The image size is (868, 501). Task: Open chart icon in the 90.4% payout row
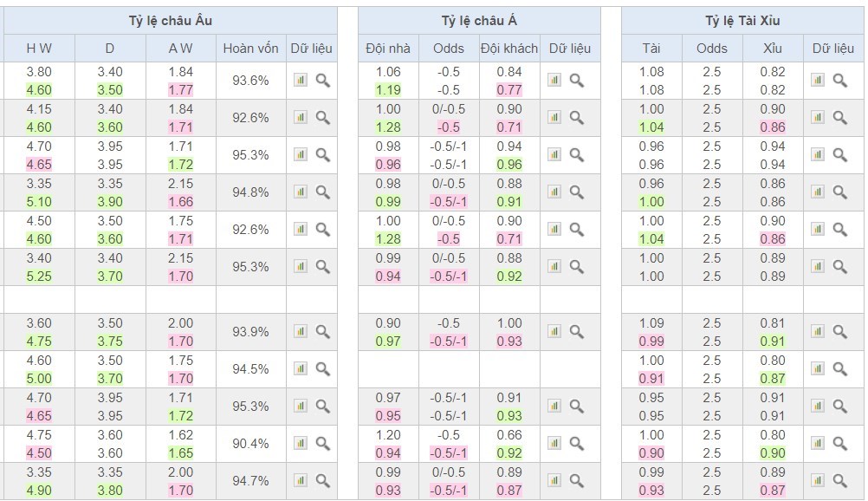tap(301, 443)
